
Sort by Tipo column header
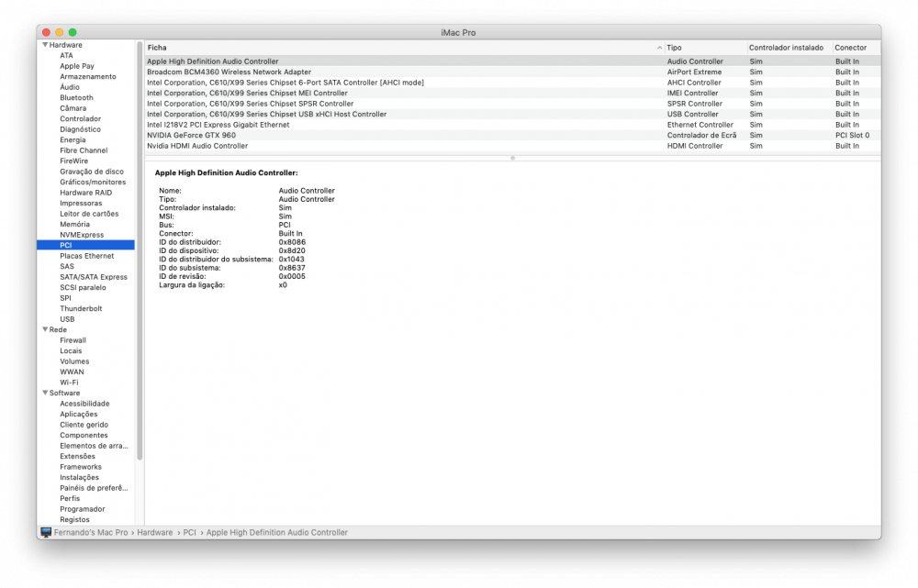(x=705, y=48)
